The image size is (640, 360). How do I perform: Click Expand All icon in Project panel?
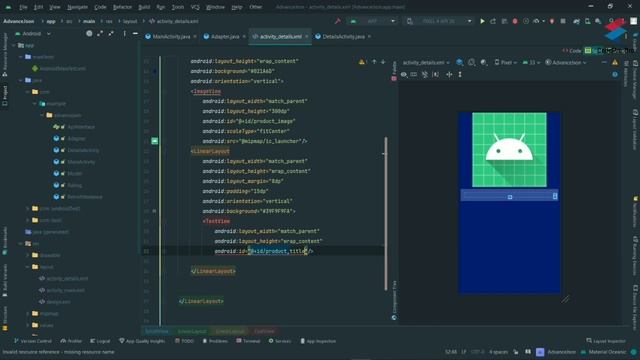click(100, 33)
